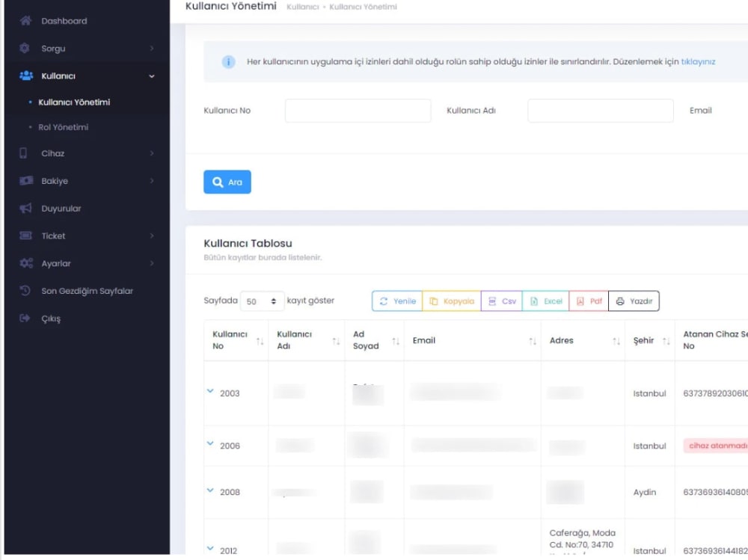The image size is (748, 560).
Task: Open the Ayarlar settings gear icon
Action: (x=24, y=263)
